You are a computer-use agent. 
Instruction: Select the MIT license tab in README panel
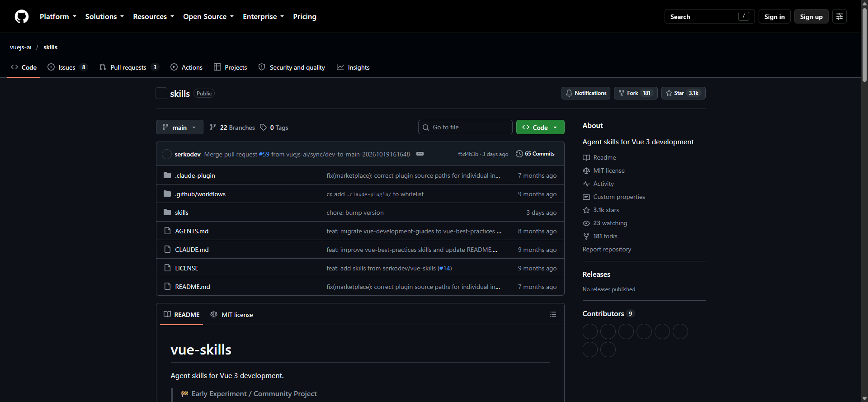(232, 315)
